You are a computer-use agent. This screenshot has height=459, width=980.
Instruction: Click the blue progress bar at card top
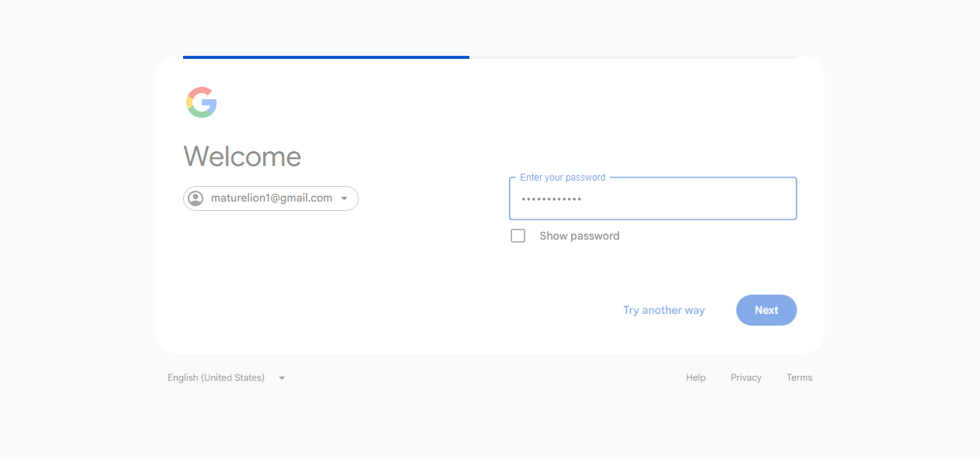[x=326, y=57]
